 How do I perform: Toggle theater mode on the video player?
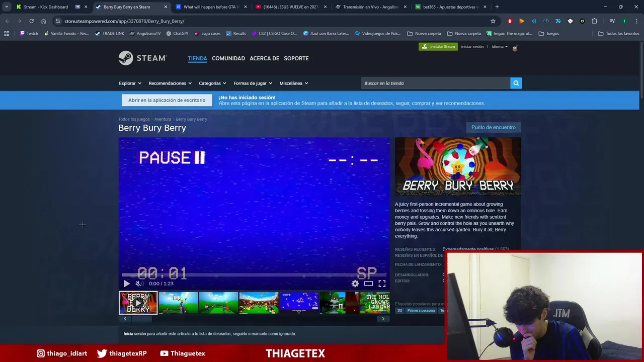368,284
